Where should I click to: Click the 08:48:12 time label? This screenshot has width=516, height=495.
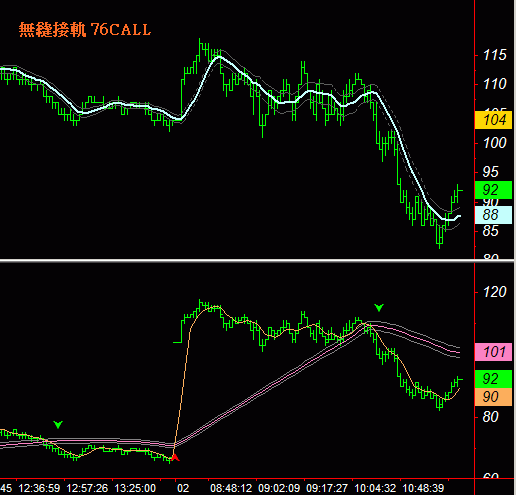point(231,488)
